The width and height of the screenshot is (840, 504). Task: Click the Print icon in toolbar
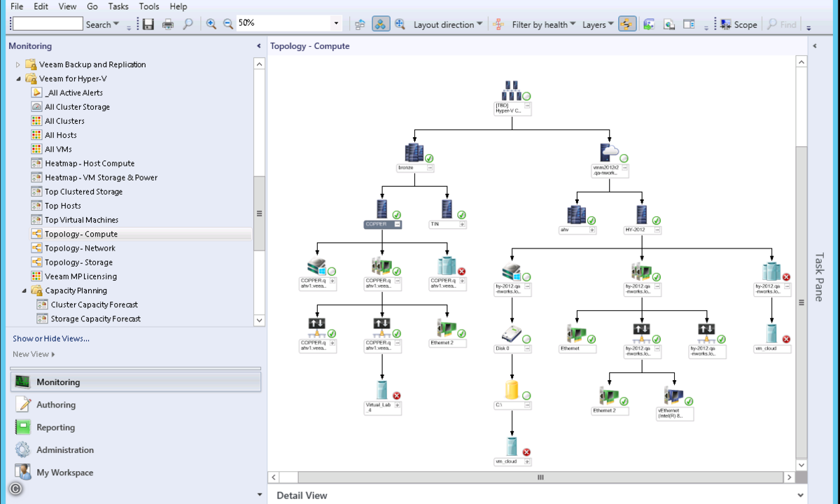tap(168, 24)
